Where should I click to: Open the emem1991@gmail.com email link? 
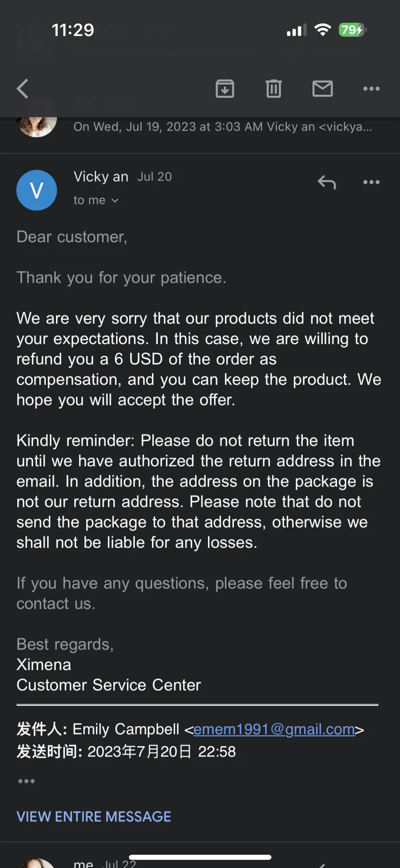point(274,729)
